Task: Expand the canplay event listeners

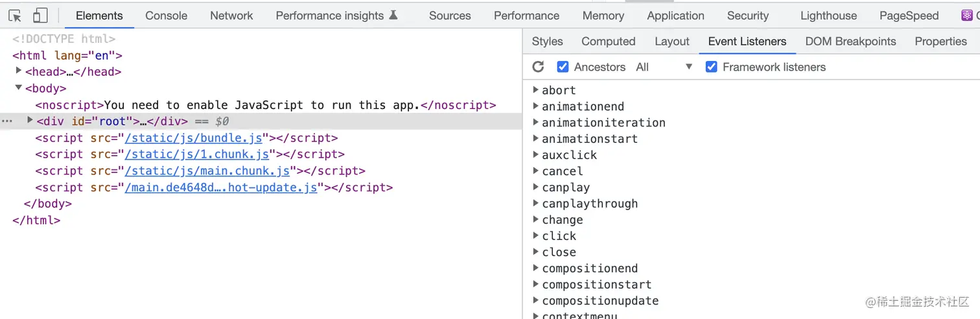Action: [x=536, y=187]
